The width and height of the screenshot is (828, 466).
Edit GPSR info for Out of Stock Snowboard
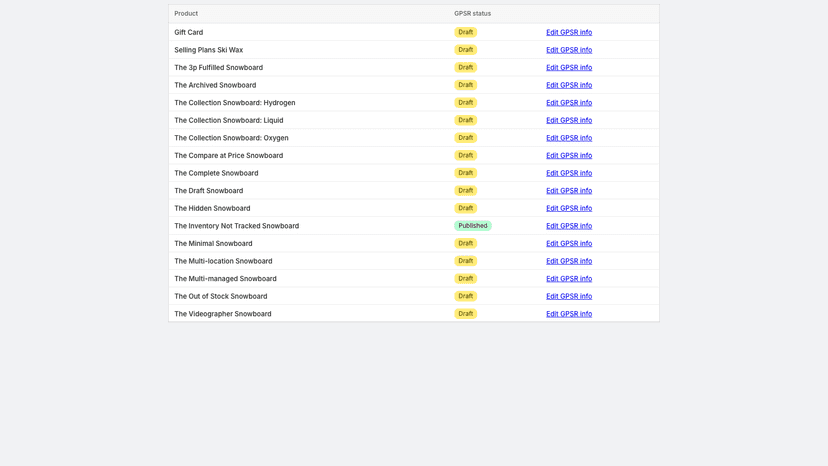[x=569, y=296]
